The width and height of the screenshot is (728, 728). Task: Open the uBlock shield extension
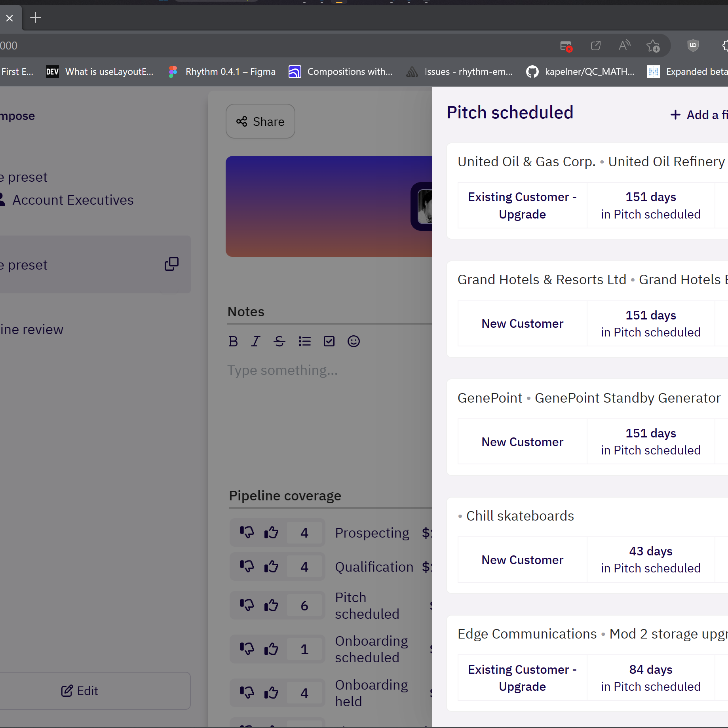tap(693, 46)
